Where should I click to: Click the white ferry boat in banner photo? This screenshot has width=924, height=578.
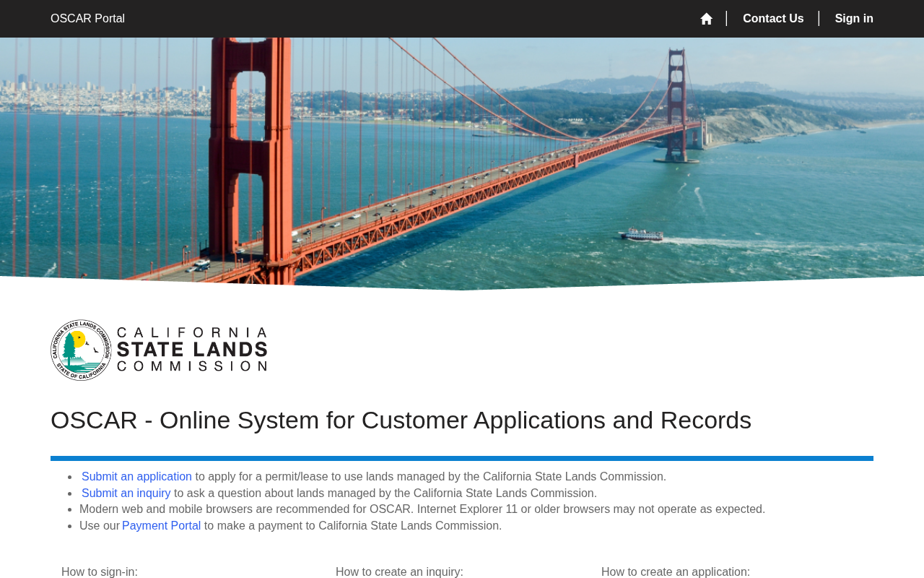(641, 235)
